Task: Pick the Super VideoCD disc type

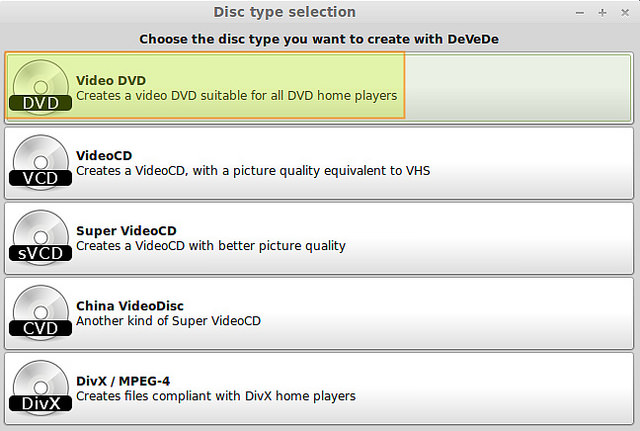Action: tap(126, 230)
